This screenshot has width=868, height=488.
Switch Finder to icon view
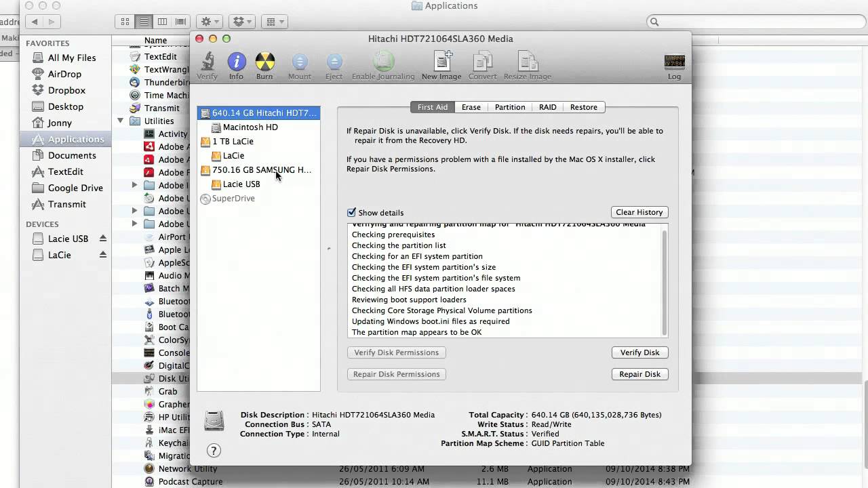point(125,22)
